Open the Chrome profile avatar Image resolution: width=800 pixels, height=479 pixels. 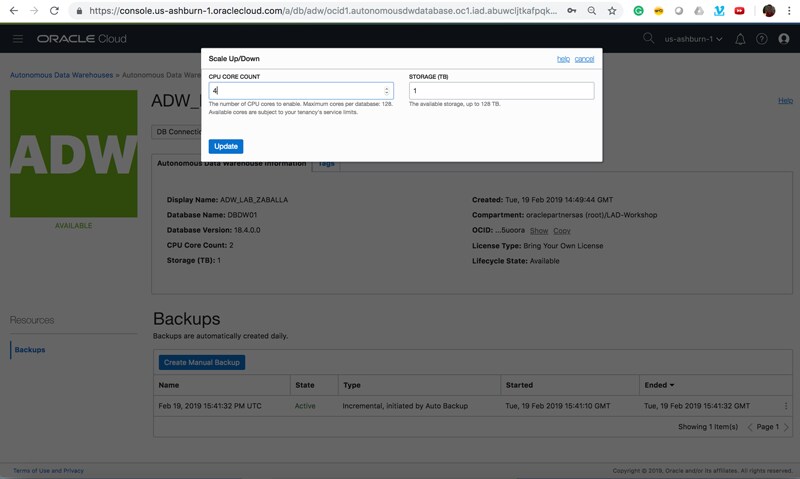click(769, 11)
